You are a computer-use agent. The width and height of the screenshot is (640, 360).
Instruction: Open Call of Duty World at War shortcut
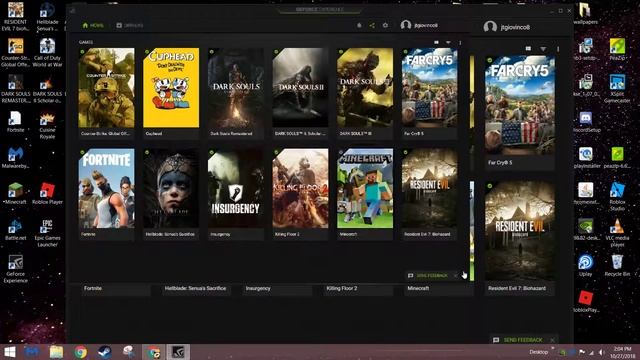[x=47, y=52]
